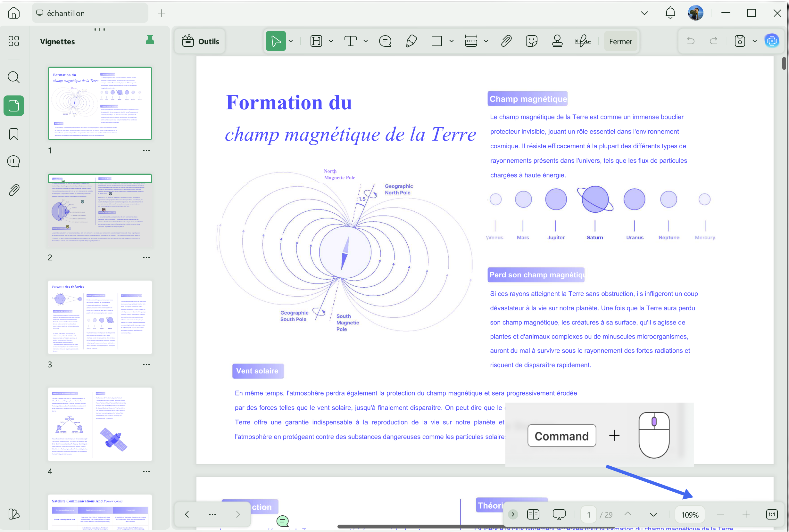This screenshot has width=789, height=532.
Task: Expand the text tool dropdown arrow
Action: 366,41
